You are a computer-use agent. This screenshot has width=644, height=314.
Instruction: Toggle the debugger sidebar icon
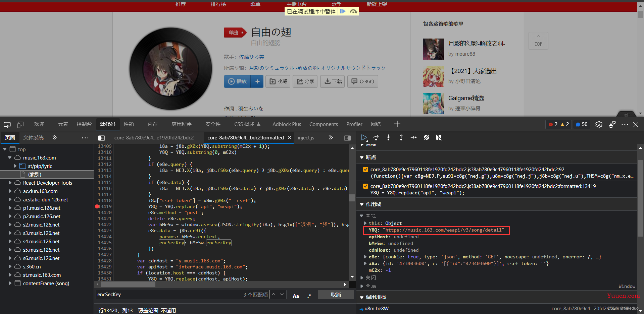(x=347, y=138)
